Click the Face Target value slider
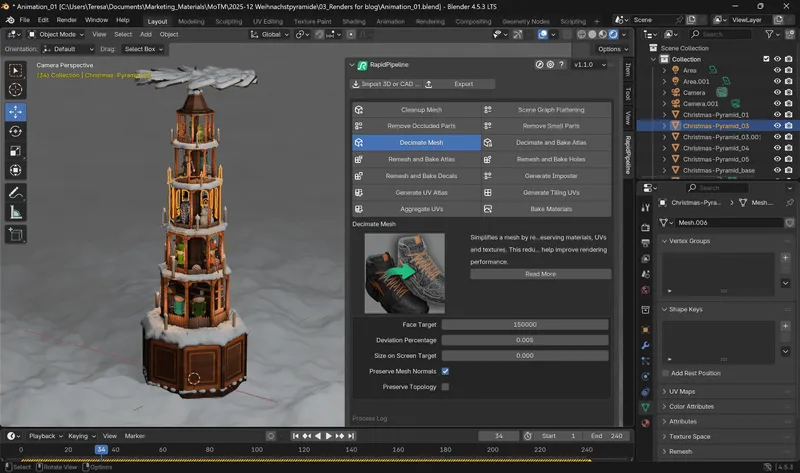Viewport: 800px width, 473px height. tap(525, 325)
